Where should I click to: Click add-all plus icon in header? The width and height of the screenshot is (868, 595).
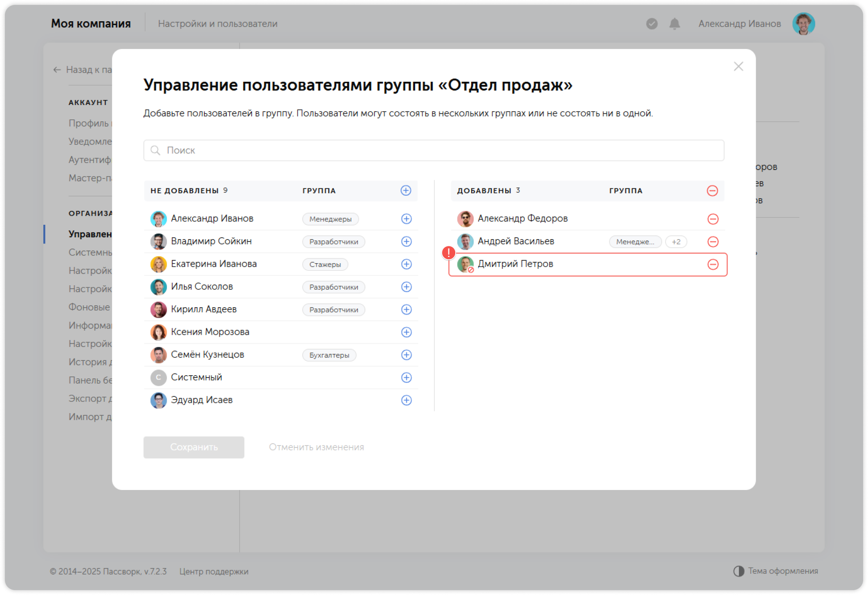(x=405, y=190)
